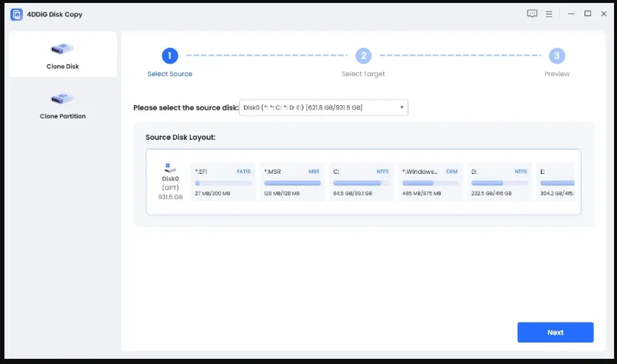Viewport: 617px width, 364px height.
Task: Click step 3 circle in wizard
Action: 557,56
